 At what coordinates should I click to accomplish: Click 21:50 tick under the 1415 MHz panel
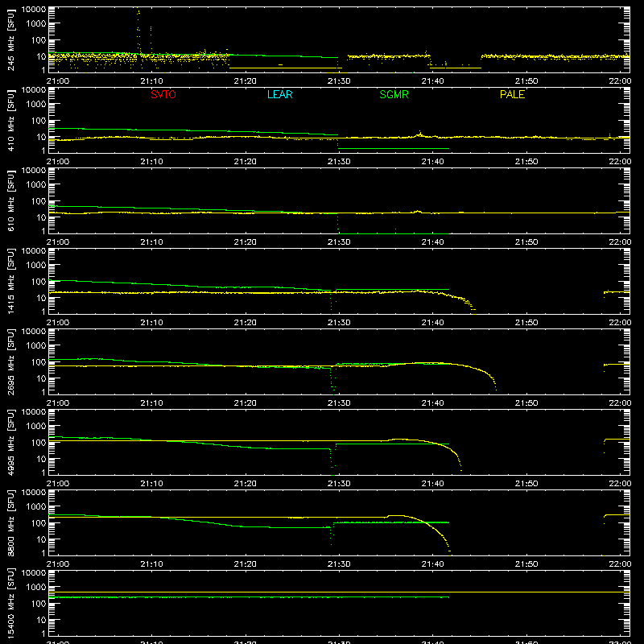pyautogui.click(x=526, y=323)
